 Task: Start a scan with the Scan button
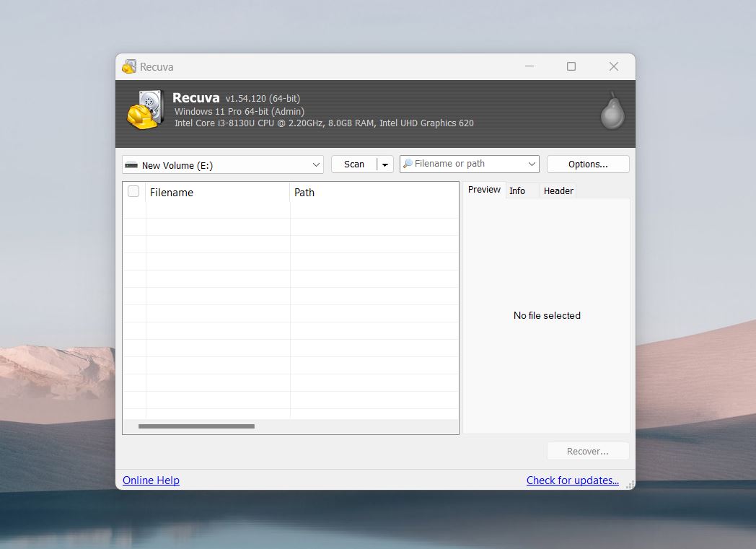pyautogui.click(x=354, y=164)
